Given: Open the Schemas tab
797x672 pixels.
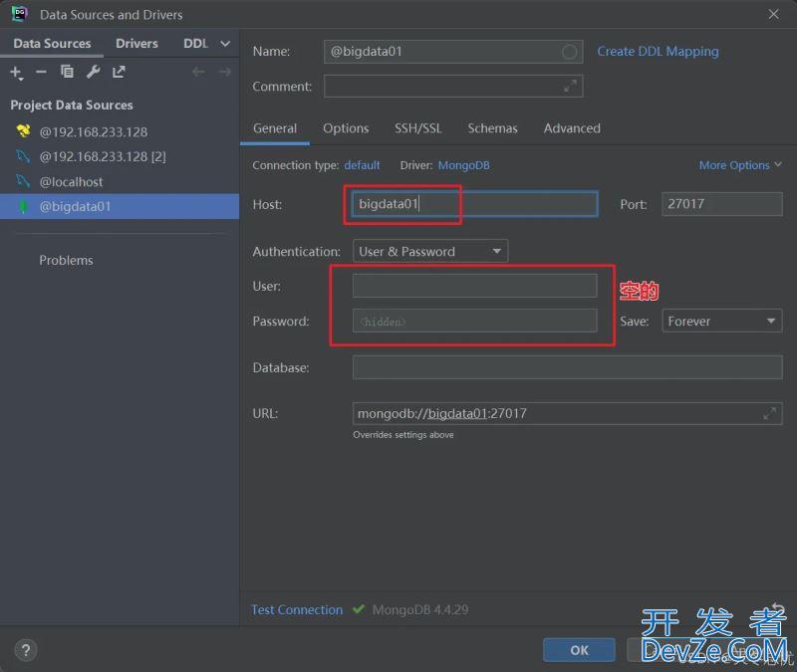Looking at the screenshot, I should click(492, 128).
